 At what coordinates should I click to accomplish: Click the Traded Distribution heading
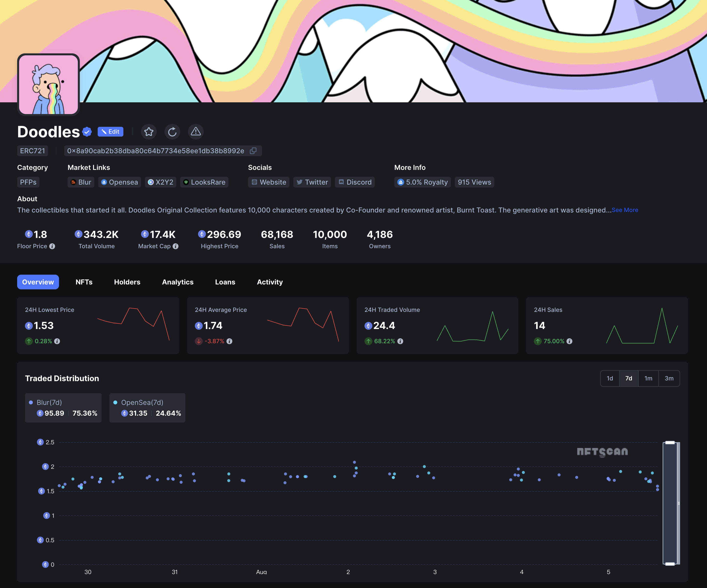pyautogui.click(x=62, y=378)
